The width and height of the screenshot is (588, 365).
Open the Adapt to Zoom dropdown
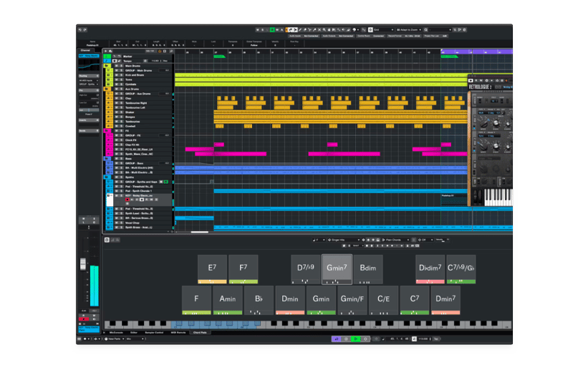point(421,30)
